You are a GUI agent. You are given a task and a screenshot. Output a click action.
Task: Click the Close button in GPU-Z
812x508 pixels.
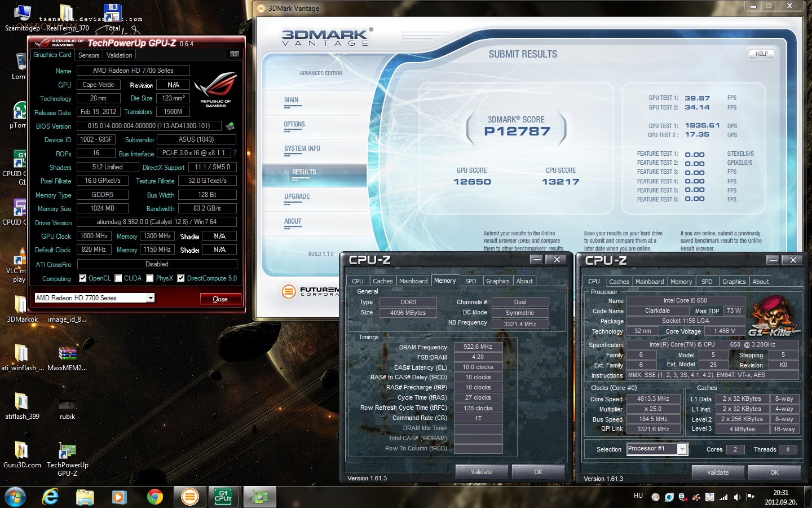220,299
